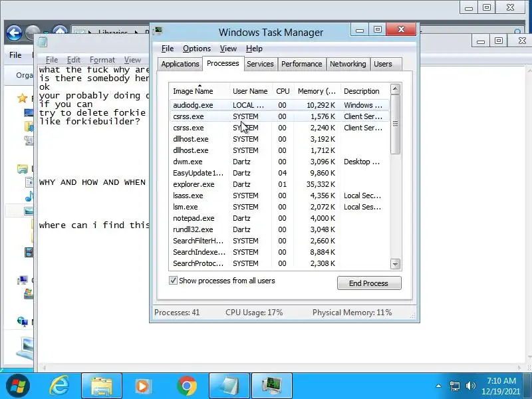This screenshot has height=399, width=532.
Task: Click the CPU Usage: 17% status text
Action: coord(254,313)
